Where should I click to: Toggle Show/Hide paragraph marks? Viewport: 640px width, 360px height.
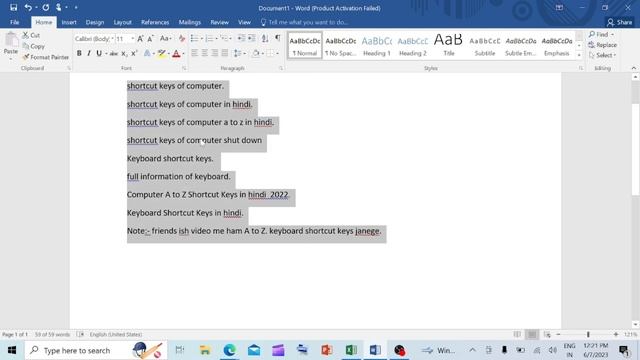pyautogui.click(x=278, y=38)
